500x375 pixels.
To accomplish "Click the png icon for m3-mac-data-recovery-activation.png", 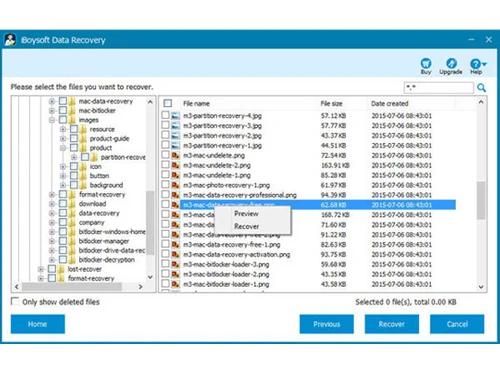I will [x=175, y=254].
